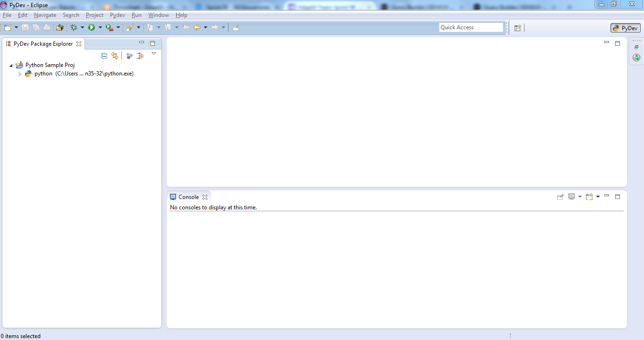Close the PyDev Package Explorer tab
The width and height of the screenshot is (644, 340).
[79, 44]
